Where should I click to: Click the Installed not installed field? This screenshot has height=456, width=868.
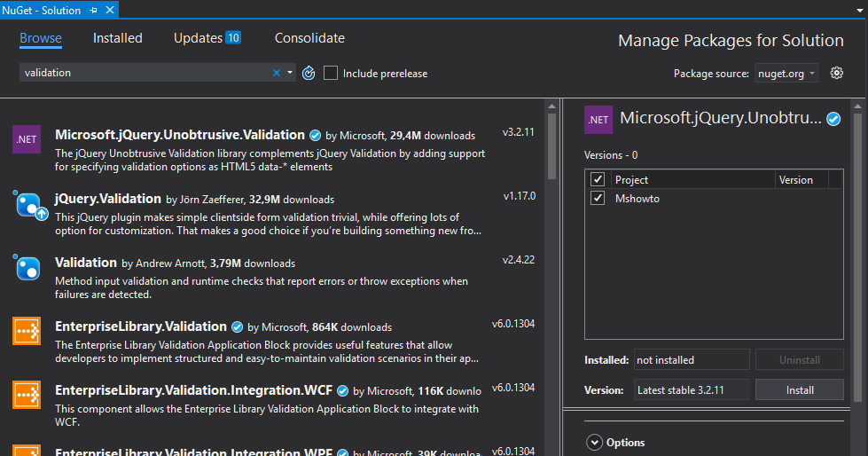692,359
